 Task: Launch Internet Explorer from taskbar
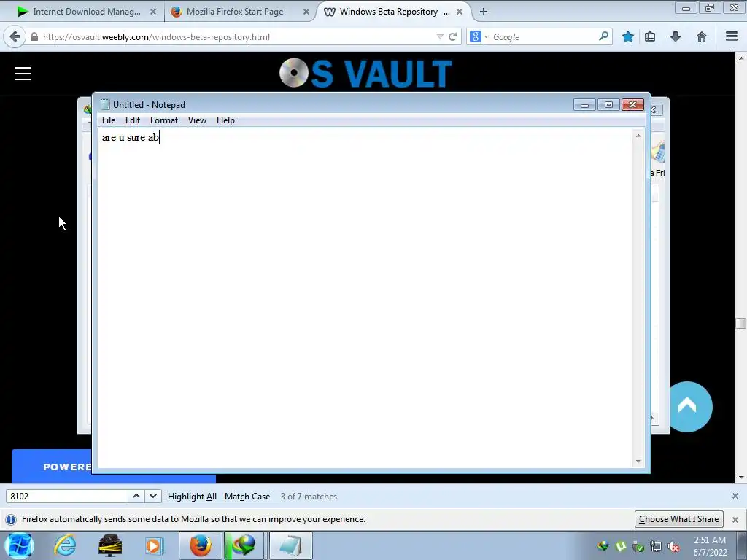point(65,545)
